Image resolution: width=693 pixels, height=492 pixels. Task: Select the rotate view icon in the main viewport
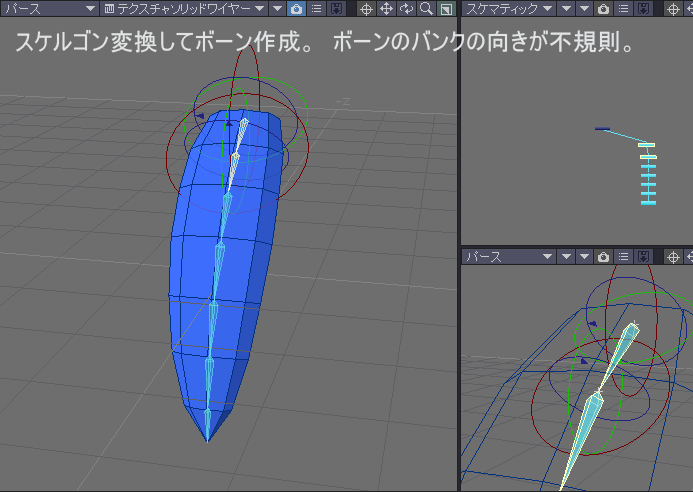[x=407, y=9]
